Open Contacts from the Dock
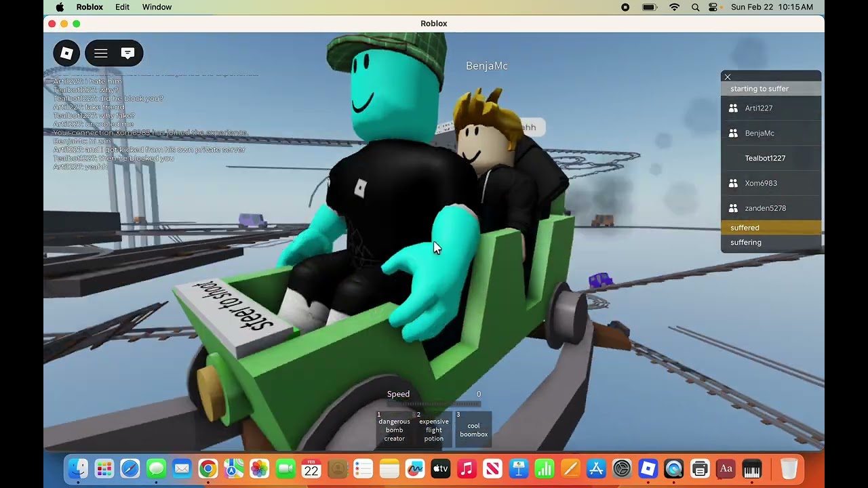 [x=337, y=468]
